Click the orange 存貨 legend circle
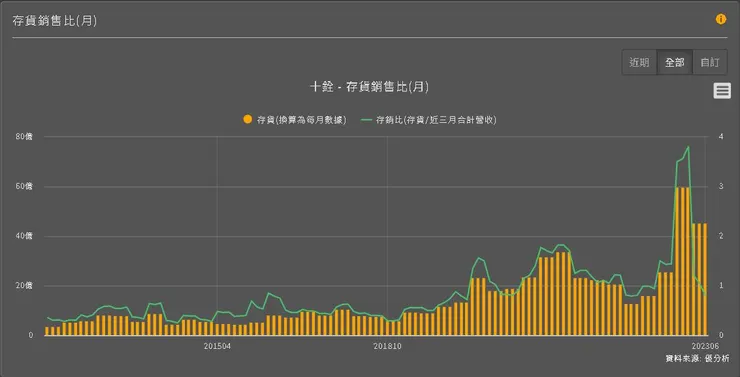This screenshot has height=377, width=740. click(x=247, y=119)
